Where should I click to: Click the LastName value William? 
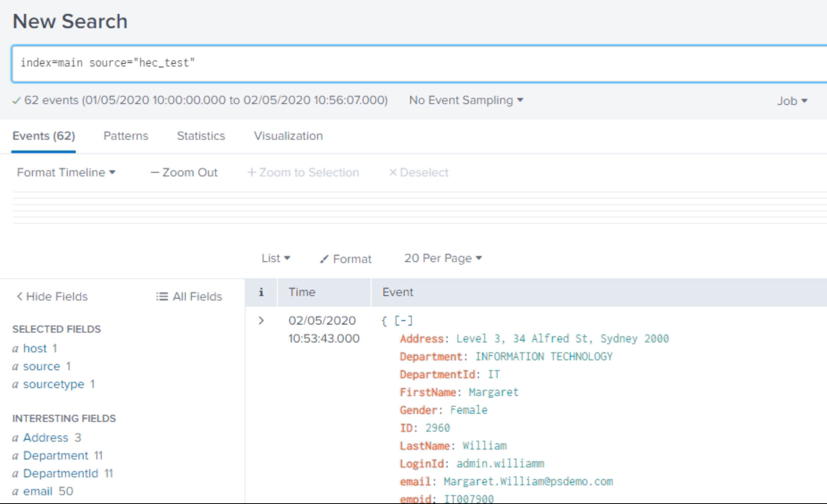[485, 446]
